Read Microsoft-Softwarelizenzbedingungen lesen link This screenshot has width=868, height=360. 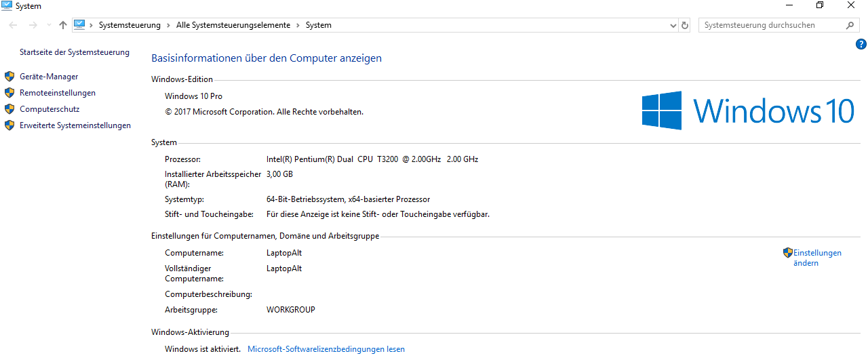coord(326,349)
